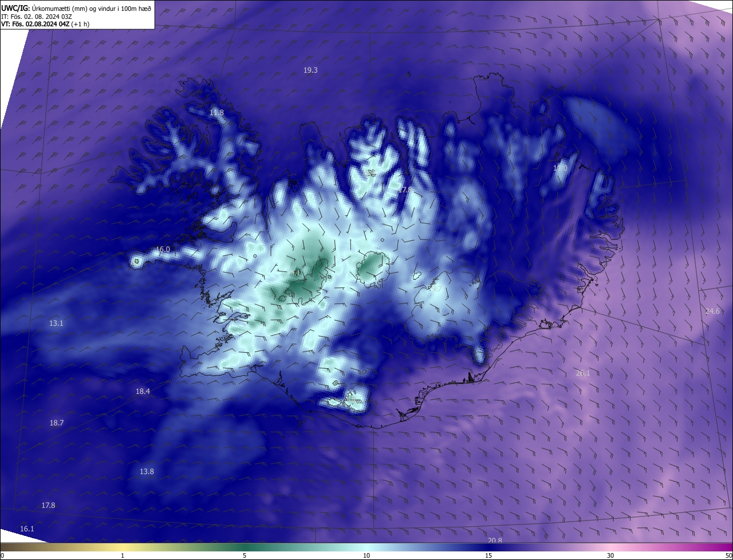The width and height of the screenshot is (733, 560).
Task: Select the 11.8 value over the Westfjords
Action: [216, 112]
